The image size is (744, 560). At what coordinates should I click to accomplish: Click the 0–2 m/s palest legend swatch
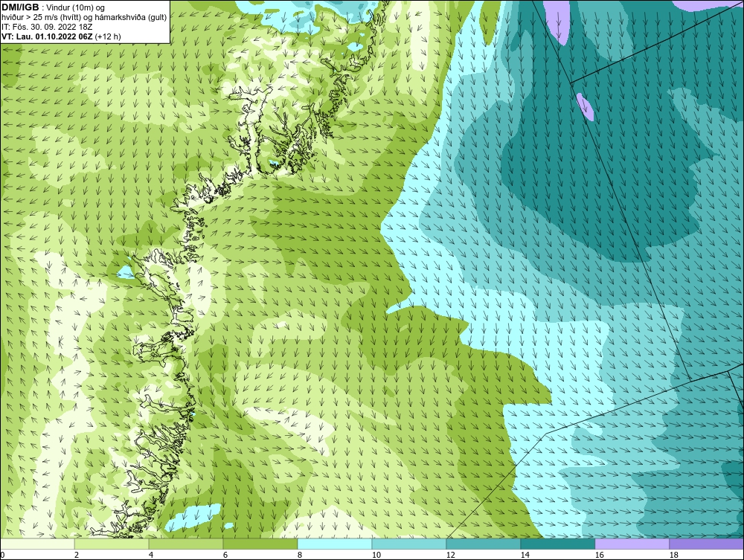coord(37,544)
